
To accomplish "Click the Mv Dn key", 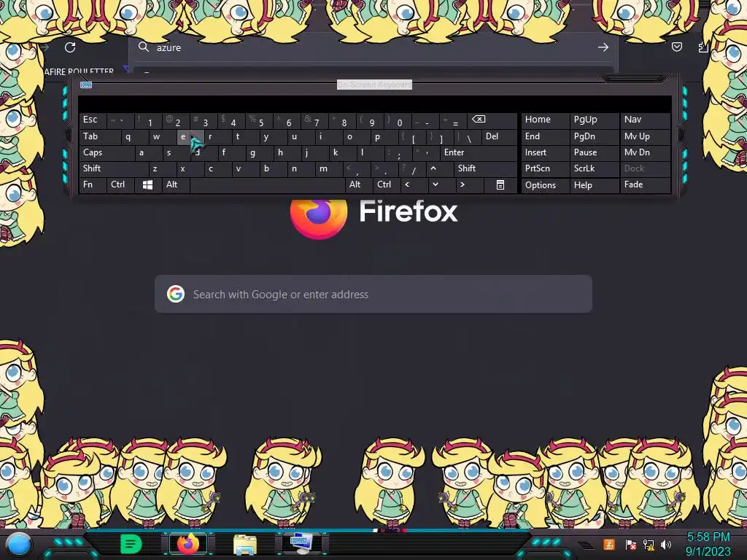I will click(x=645, y=152).
